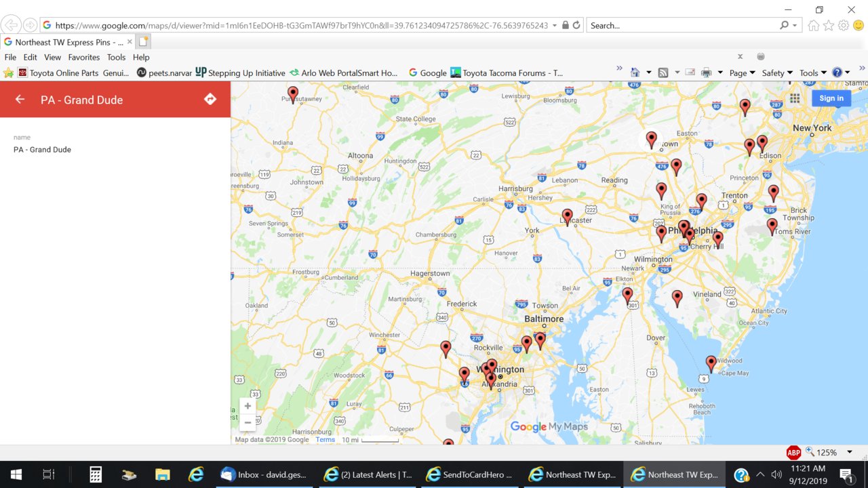This screenshot has width=868, height=488.
Task: Select the pin near King of Prussia
Action: click(x=662, y=190)
